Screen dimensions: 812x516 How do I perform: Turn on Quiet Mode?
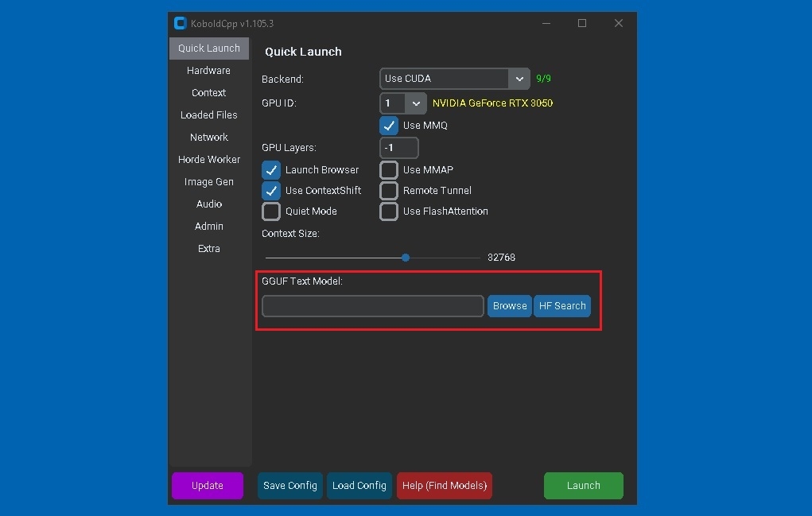(271, 211)
